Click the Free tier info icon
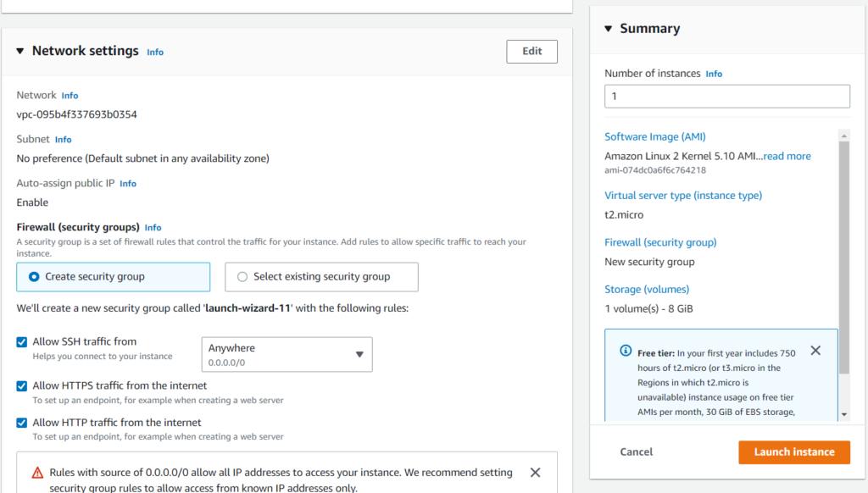This screenshot has width=868, height=493. coord(626,351)
